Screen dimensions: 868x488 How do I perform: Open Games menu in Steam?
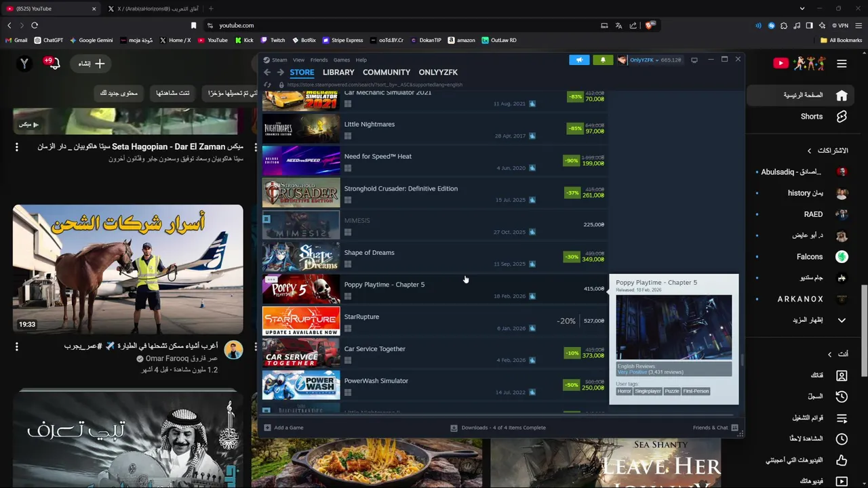[342, 60]
